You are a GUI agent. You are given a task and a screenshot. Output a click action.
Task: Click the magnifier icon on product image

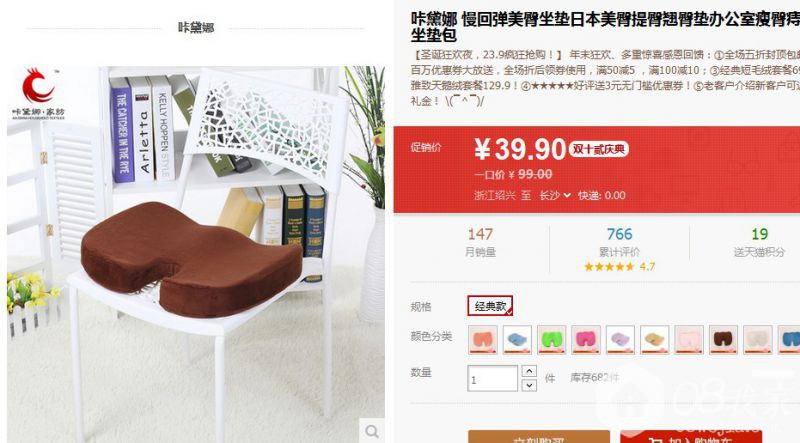pyautogui.click(x=372, y=431)
